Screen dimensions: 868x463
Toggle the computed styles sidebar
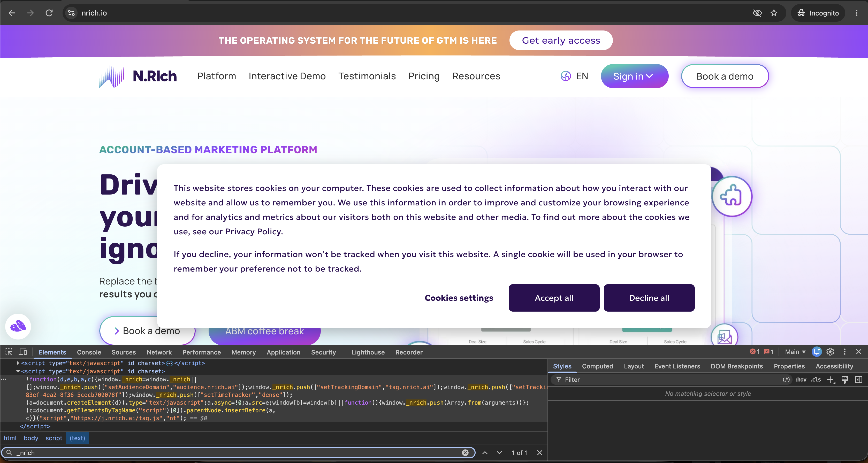859,380
